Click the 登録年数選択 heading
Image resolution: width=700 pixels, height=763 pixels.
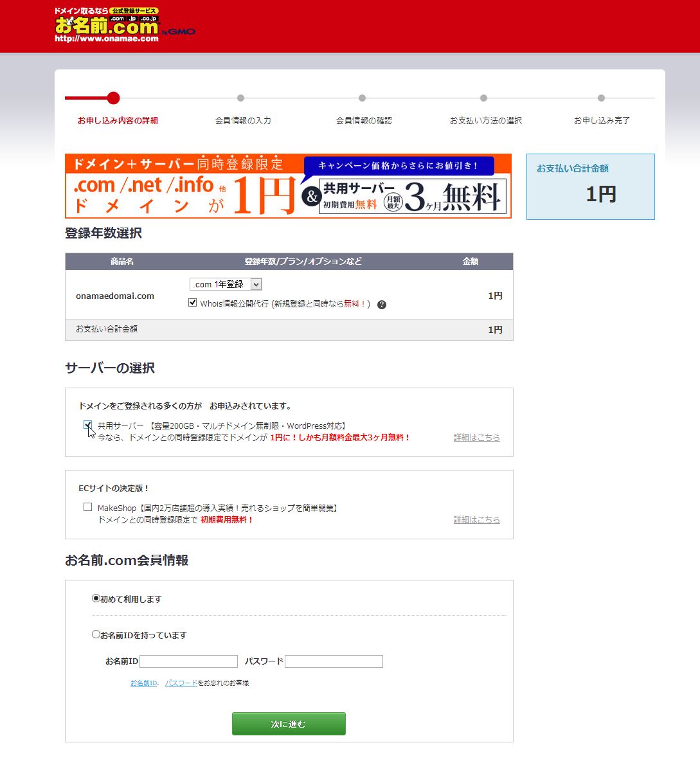103,233
